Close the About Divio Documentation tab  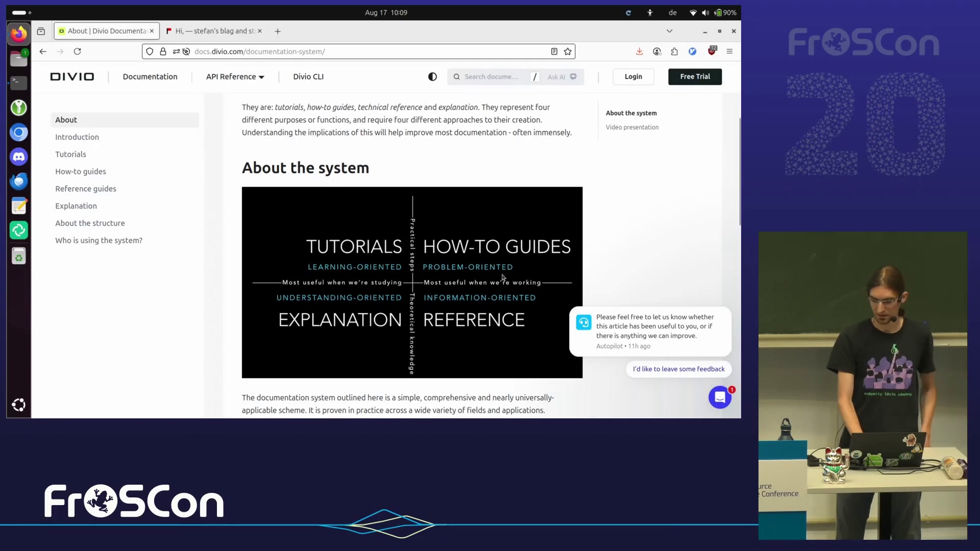[x=152, y=31]
